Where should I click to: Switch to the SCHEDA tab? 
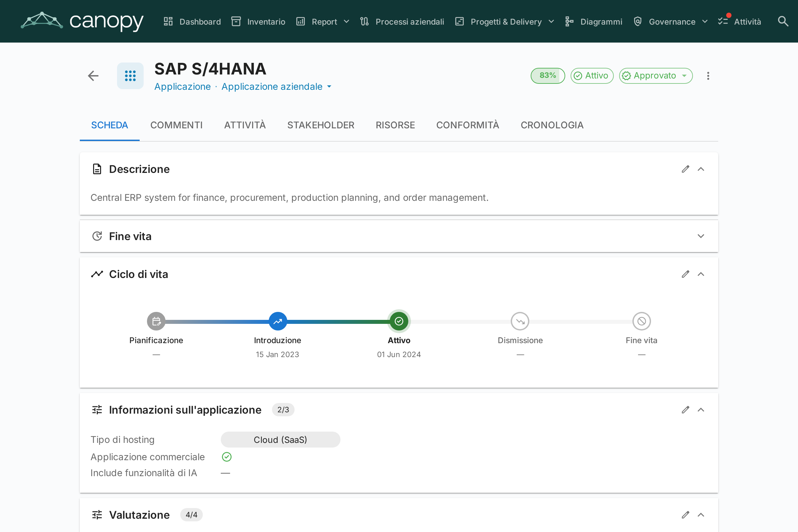(x=110, y=125)
